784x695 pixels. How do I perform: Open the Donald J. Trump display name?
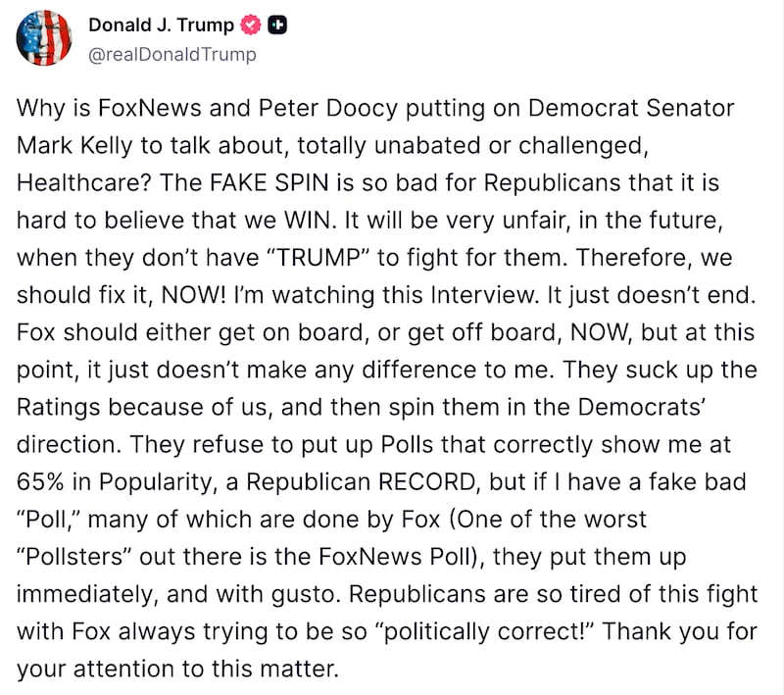coord(161,26)
